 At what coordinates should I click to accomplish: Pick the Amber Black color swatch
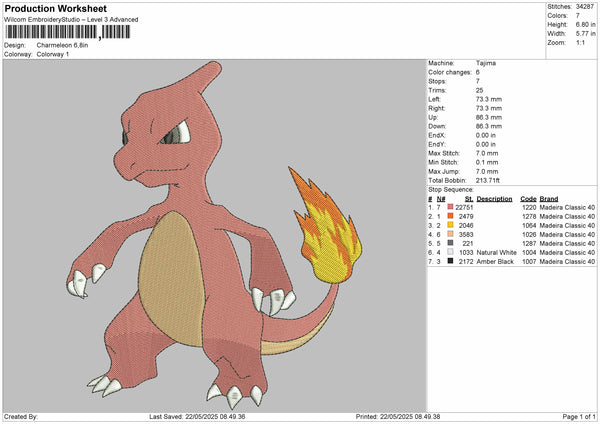click(x=450, y=261)
